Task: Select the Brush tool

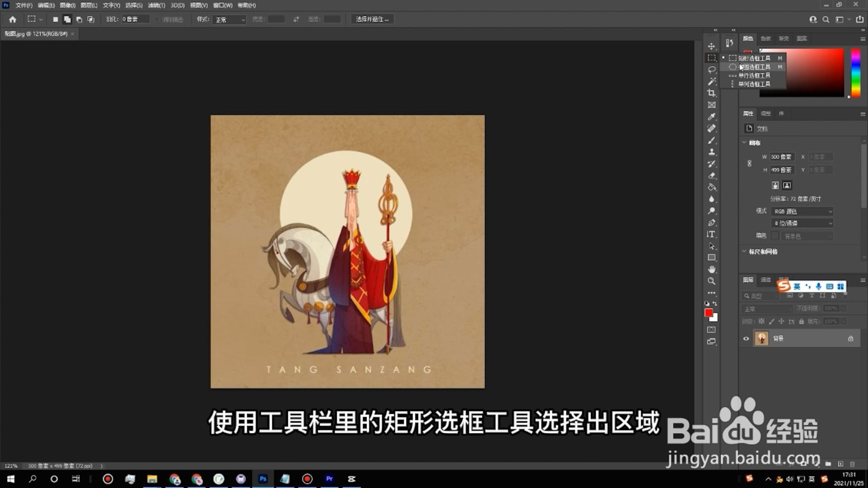Action: coord(711,140)
